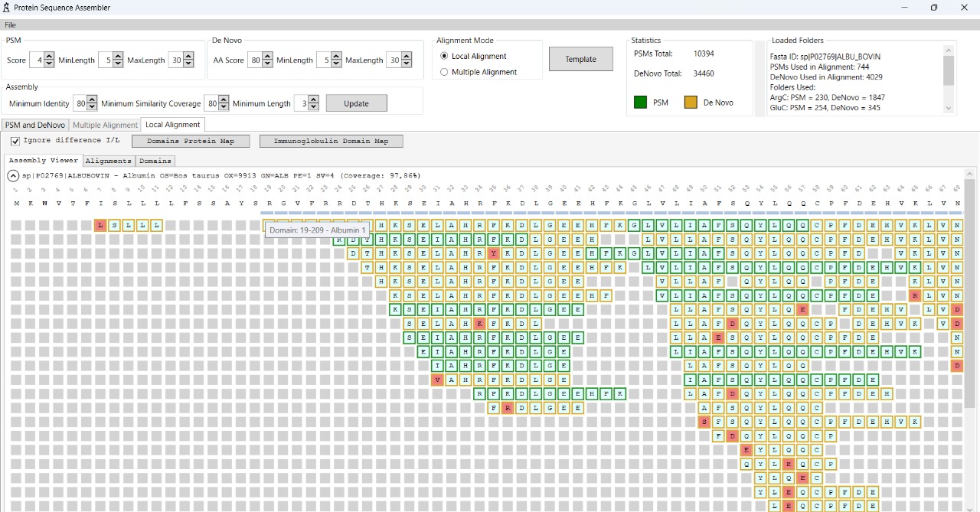Open the File menu
Image resolution: width=980 pixels, height=512 pixels.
10,24
